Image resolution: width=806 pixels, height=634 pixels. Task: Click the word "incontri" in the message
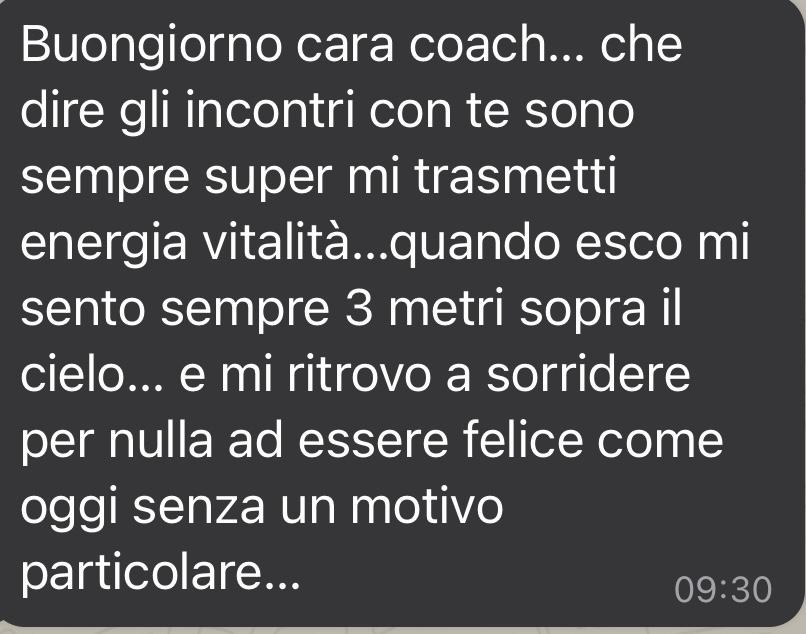(x=270, y=110)
